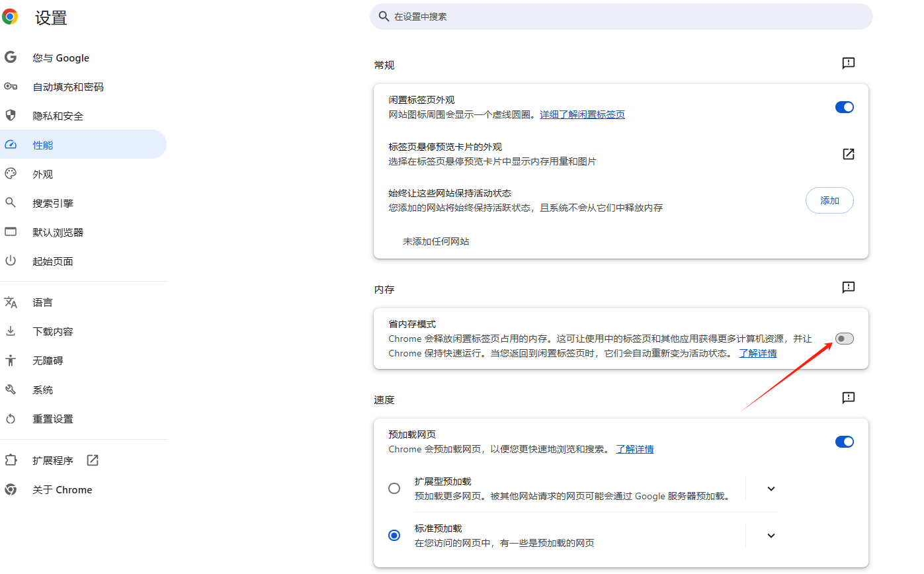The image size is (924, 574).
Task: Enable 省内存模式 toggle
Action: pos(845,339)
